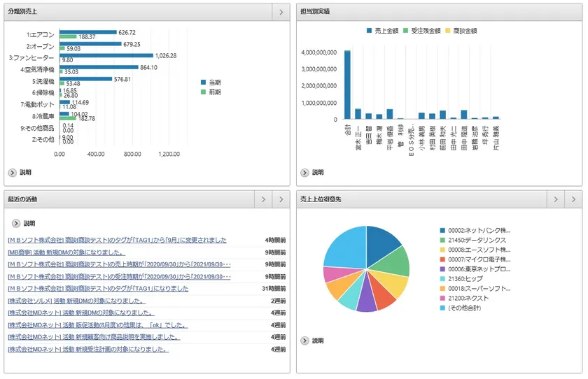Click the 合計 bar in 担当別実績 chart
This screenshot has height=379, width=588.
(347, 85)
